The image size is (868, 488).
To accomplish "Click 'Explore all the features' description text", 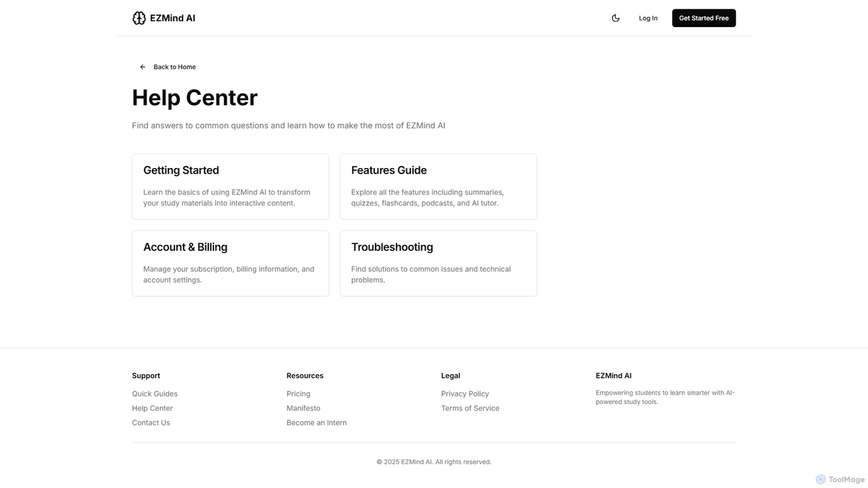I will (x=428, y=198).
